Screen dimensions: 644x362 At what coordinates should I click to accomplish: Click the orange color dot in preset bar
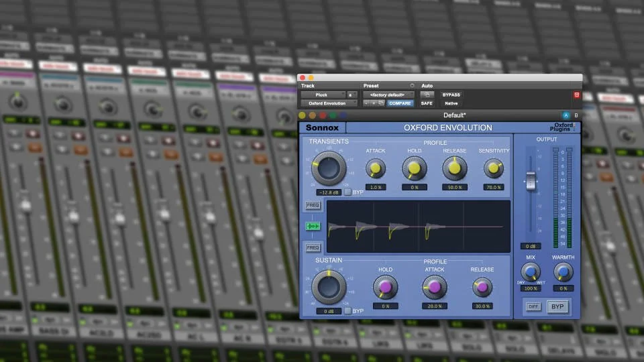[x=312, y=115]
